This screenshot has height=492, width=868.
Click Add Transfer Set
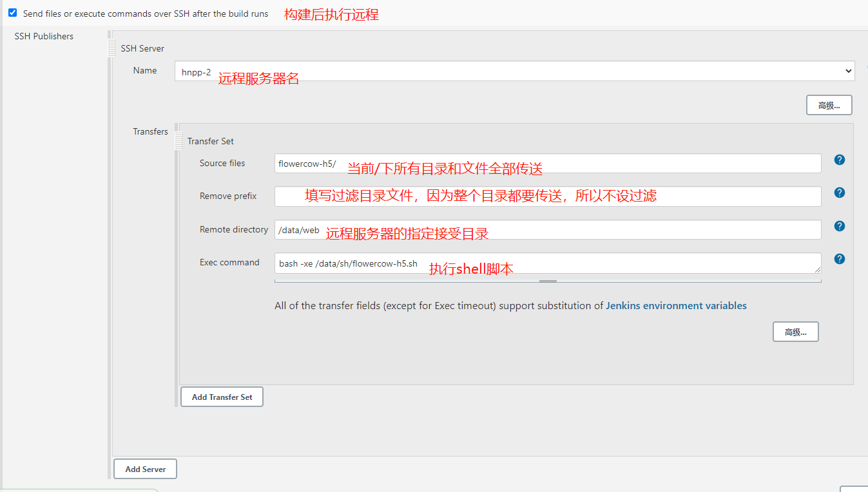point(222,397)
